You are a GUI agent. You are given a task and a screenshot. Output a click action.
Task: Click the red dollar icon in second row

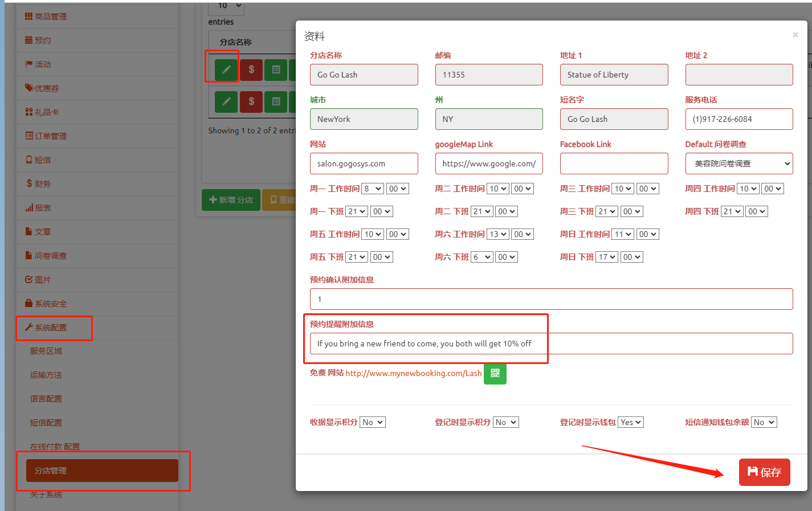coord(251,101)
